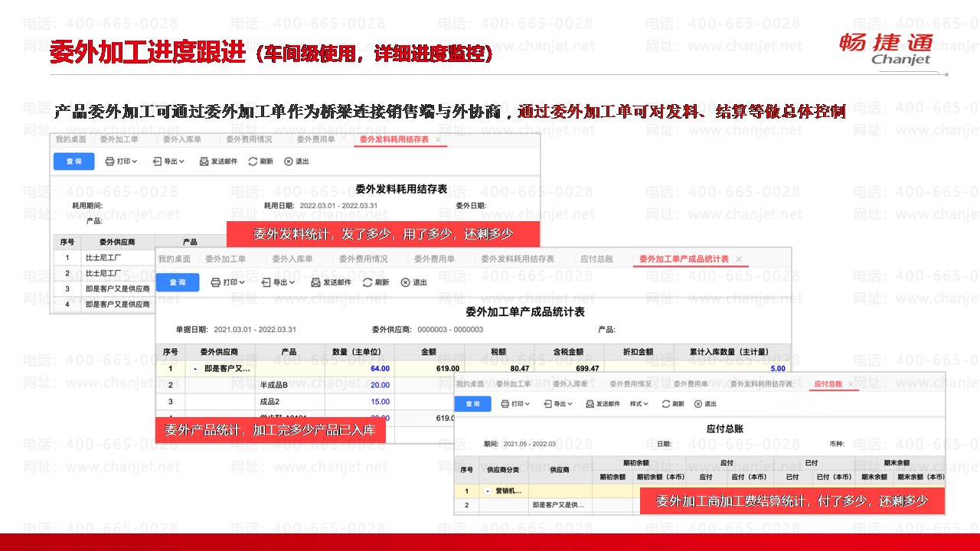This screenshot has height=551, width=980.
Task: Click the 2021.03.01 - 2022.03.31 单据日期 value
Action: tap(255, 330)
